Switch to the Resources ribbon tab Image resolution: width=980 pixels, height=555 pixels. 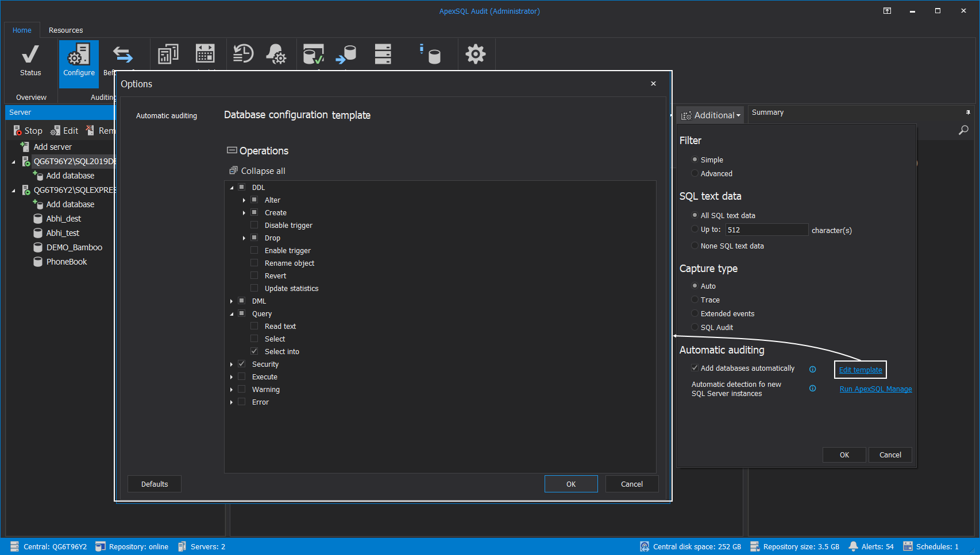65,30
